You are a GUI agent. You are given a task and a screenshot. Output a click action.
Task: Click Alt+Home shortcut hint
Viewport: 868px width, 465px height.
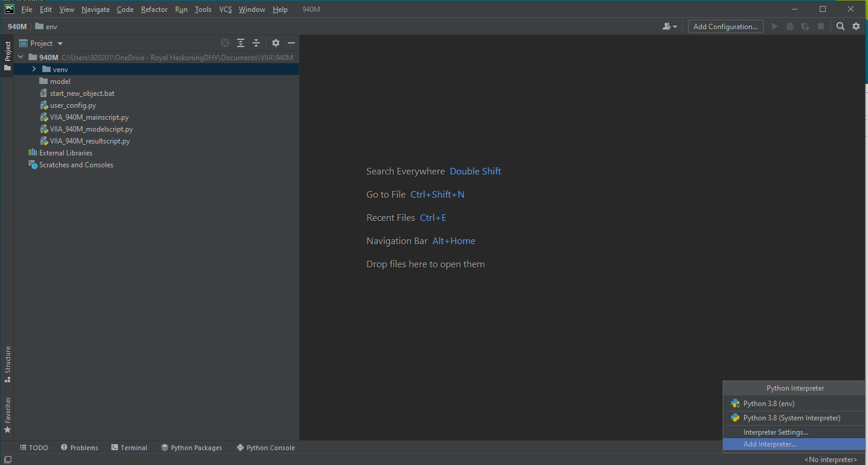pos(454,241)
